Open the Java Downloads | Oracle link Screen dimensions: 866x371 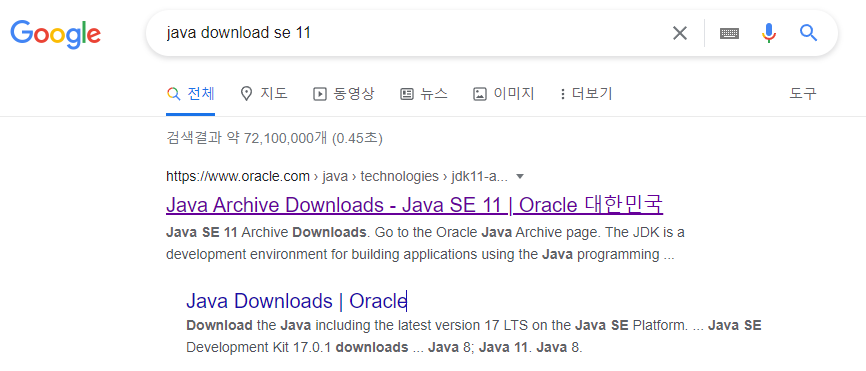point(297,301)
